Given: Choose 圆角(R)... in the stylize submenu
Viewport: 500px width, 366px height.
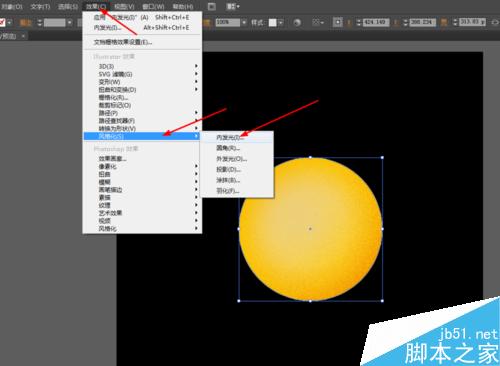Looking at the screenshot, I should (237, 148).
